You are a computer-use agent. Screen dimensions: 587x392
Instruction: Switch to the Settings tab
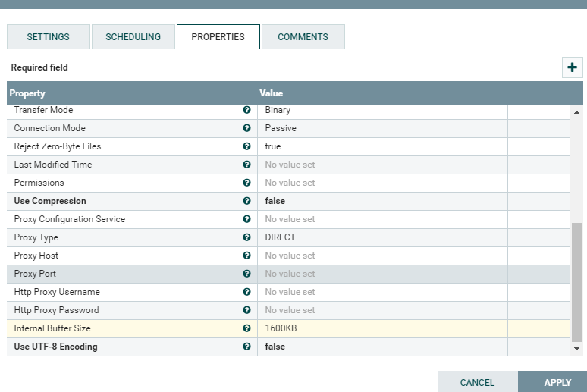pyautogui.click(x=48, y=37)
